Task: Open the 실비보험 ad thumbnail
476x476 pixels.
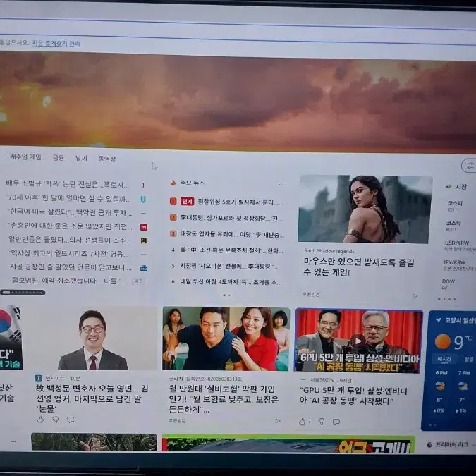Action: tap(226, 338)
